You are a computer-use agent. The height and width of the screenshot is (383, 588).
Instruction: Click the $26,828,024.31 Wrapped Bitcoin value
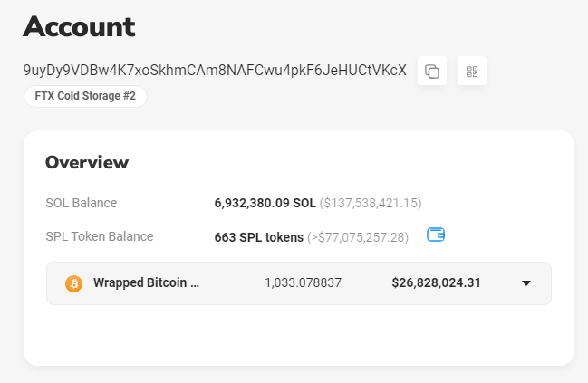pyautogui.click(x=436, y=282)
